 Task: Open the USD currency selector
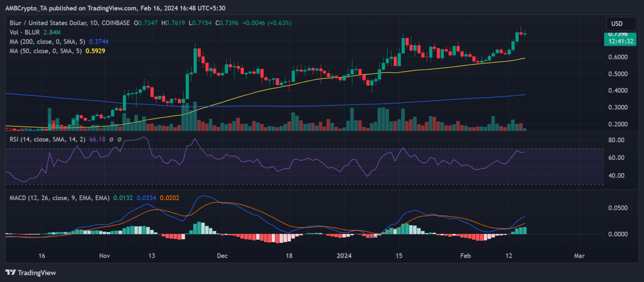[x=618, y=23]
